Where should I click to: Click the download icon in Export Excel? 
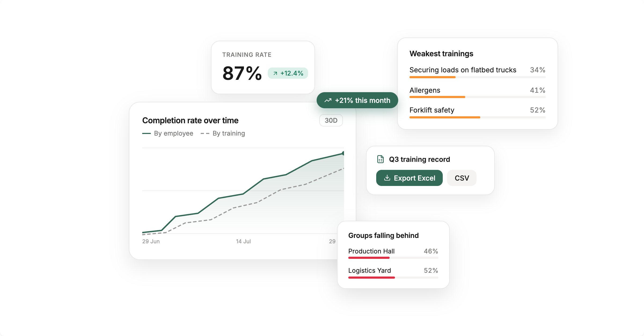387,178
